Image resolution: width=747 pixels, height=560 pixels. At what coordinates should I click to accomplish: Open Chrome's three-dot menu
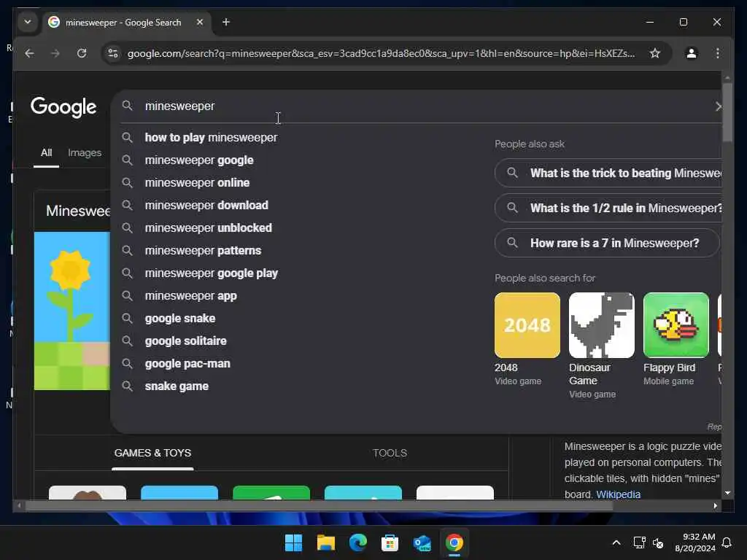[x=718, y=53]
